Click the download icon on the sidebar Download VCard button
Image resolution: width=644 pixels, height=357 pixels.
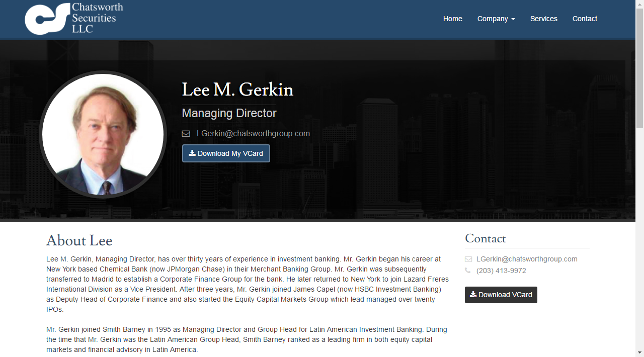pos(473,294)
